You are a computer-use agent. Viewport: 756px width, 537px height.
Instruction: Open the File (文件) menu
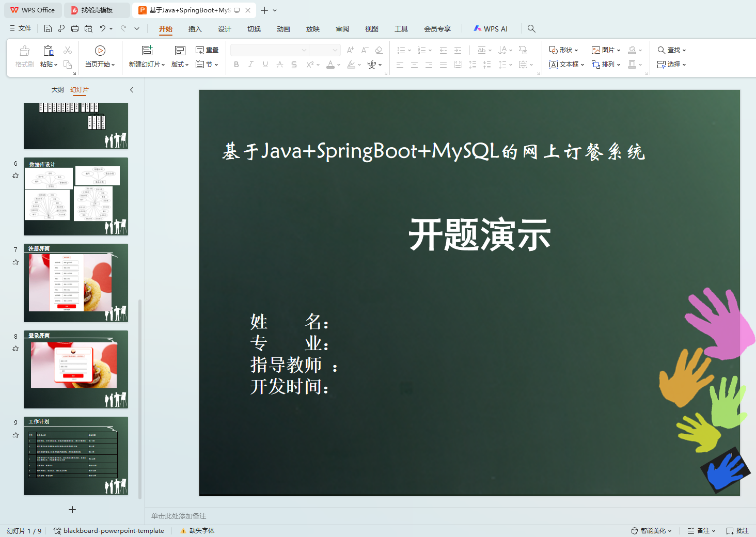tap(21, 29)
